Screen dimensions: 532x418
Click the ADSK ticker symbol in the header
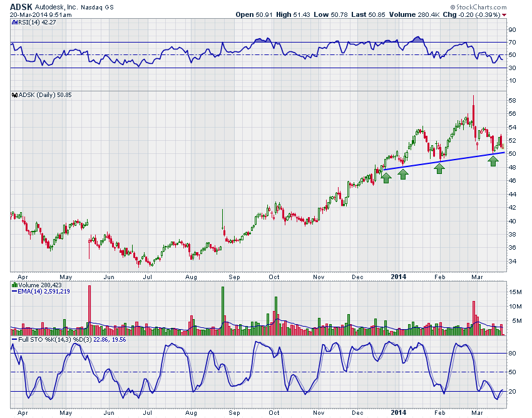coord(21,7)
